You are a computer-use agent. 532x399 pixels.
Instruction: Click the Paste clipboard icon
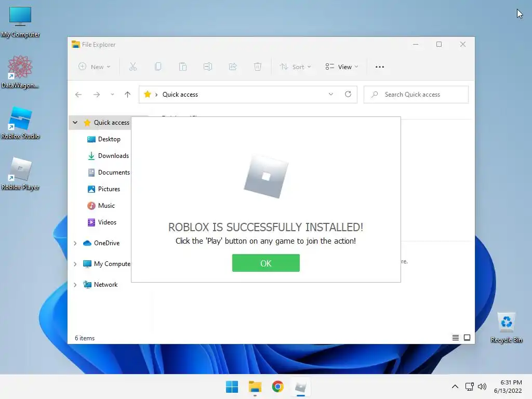coord(183,67)
